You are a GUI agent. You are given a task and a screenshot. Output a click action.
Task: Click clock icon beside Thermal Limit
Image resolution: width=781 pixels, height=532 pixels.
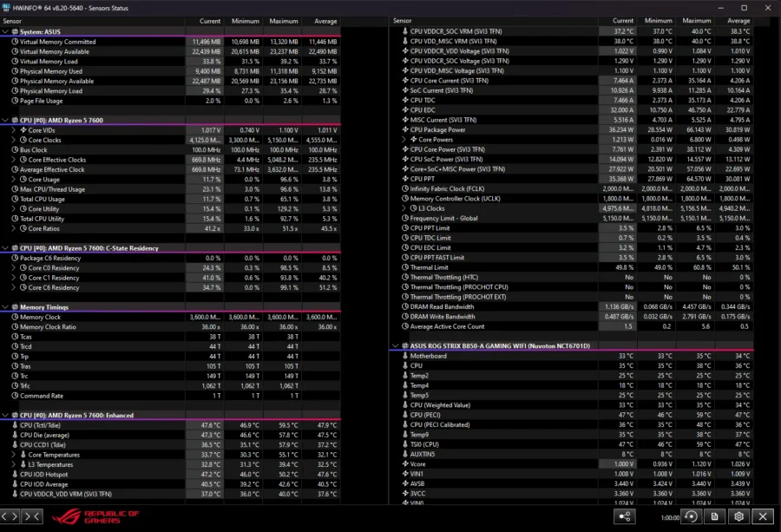click(x=405, y=267)
